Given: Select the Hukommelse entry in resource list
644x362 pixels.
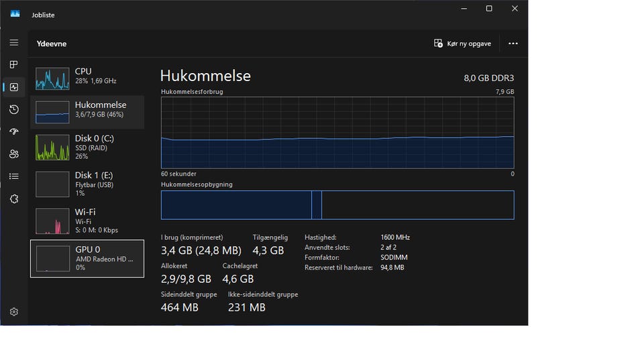Looking at the screenshot, I should tap(87, 112).
